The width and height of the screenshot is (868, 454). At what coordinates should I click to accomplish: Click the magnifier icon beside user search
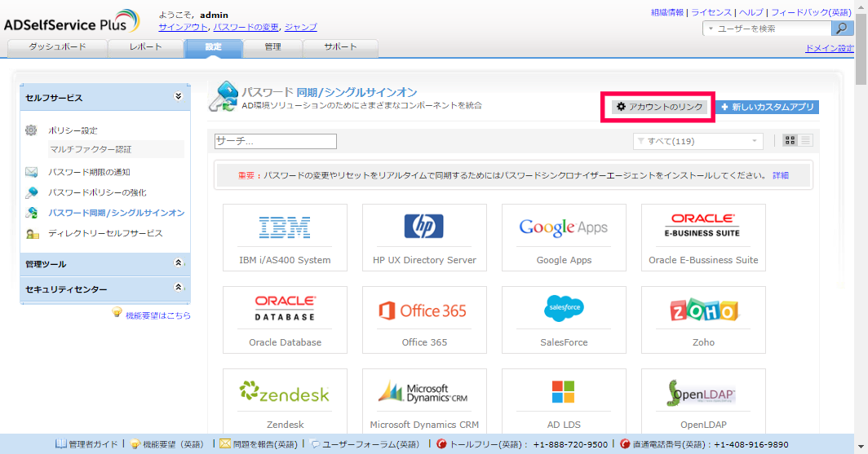coord(843,29)
